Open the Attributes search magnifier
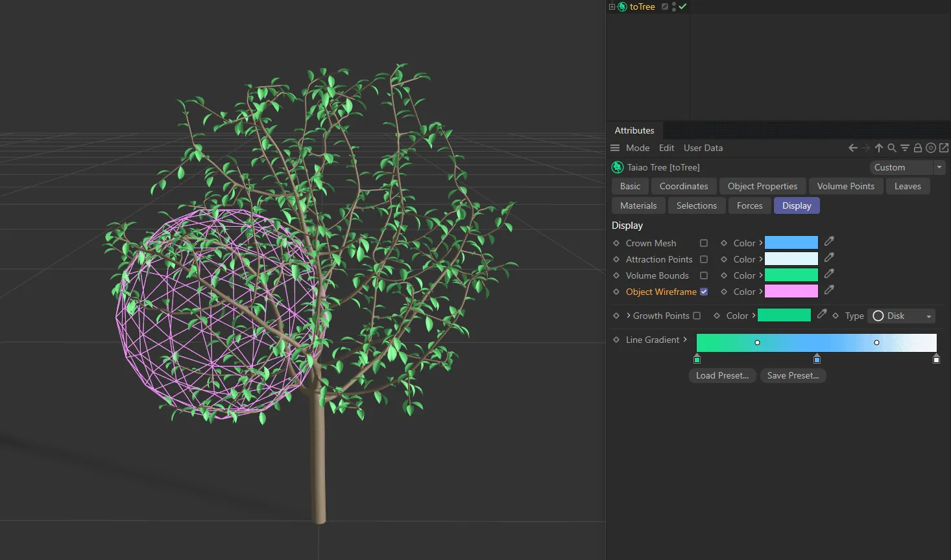Viewport: 951px width, 560px height. tap(891, 148)
